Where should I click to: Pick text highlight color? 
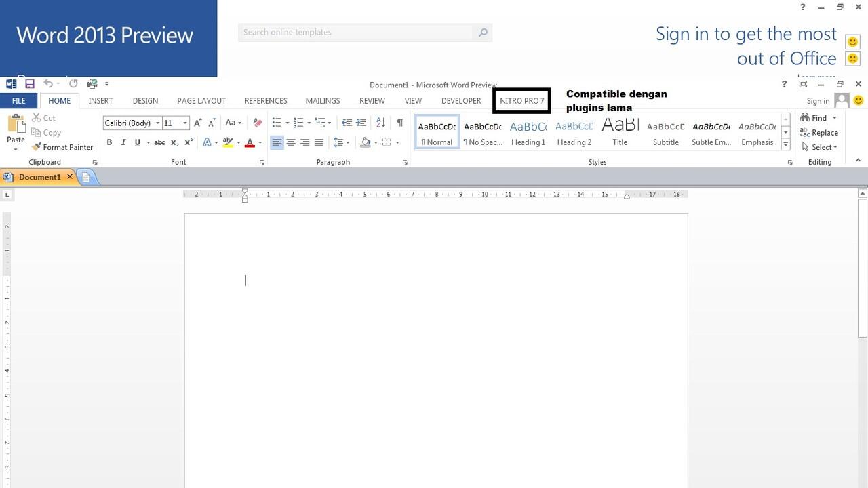(x=228, y=142)
